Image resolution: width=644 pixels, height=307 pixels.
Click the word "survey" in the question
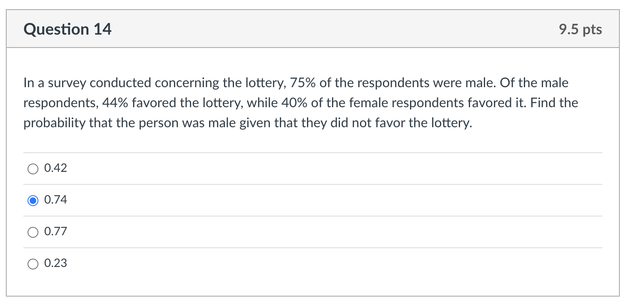(x=67, y=83)
